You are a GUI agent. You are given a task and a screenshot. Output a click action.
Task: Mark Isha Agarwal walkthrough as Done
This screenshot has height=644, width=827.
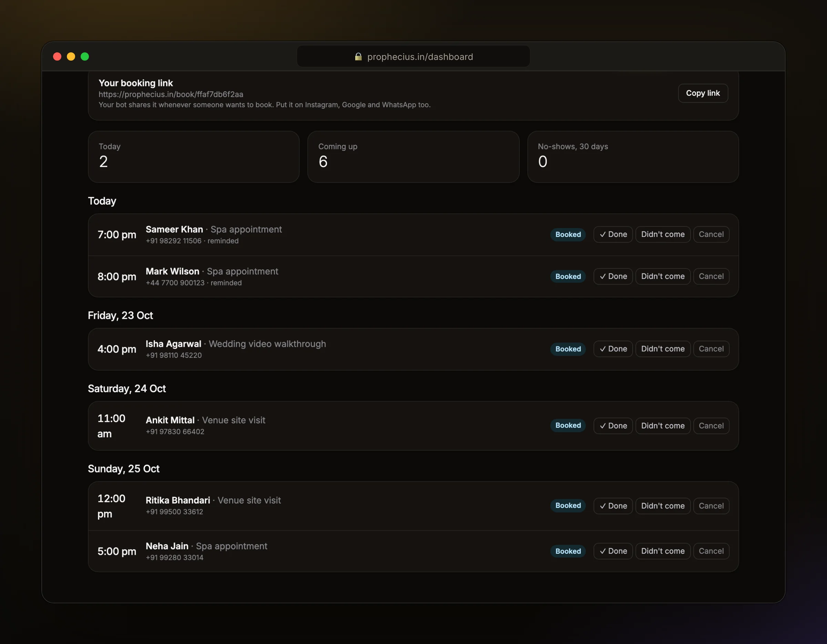pos(613,349)
